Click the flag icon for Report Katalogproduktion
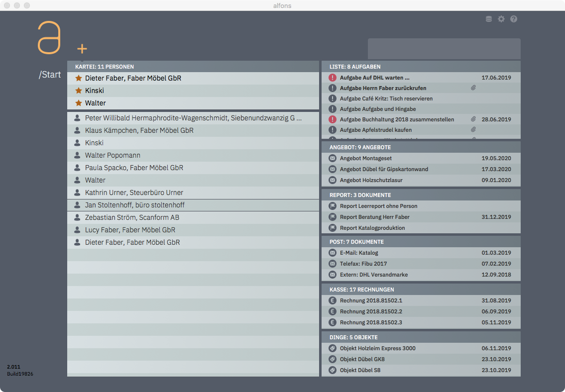This screenshot has height=392, width=565. coord(333,228)
